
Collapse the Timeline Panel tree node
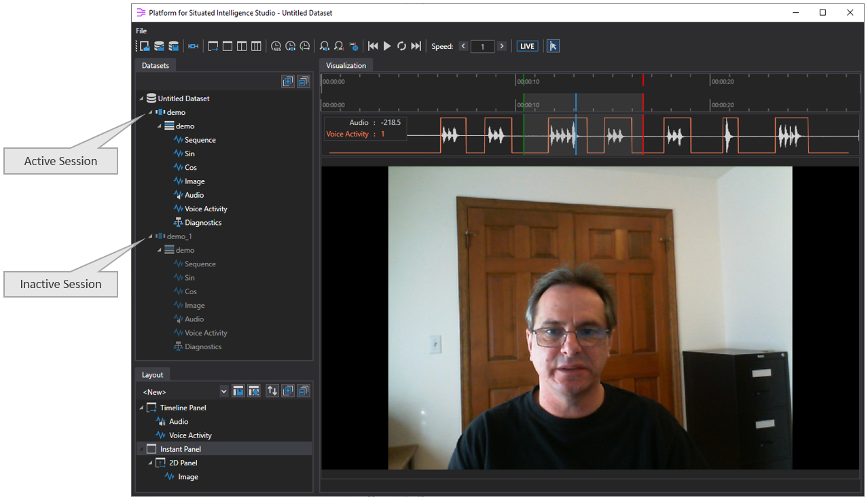(x=141, y=408)
